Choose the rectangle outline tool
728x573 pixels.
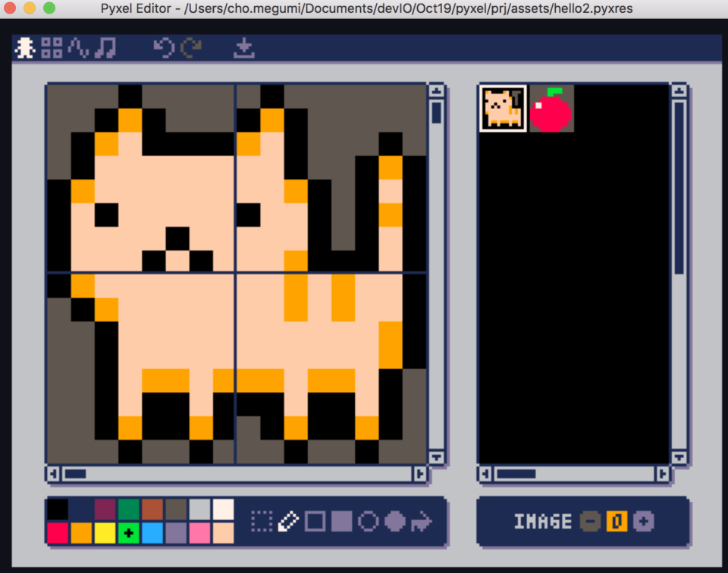point(314,521)
